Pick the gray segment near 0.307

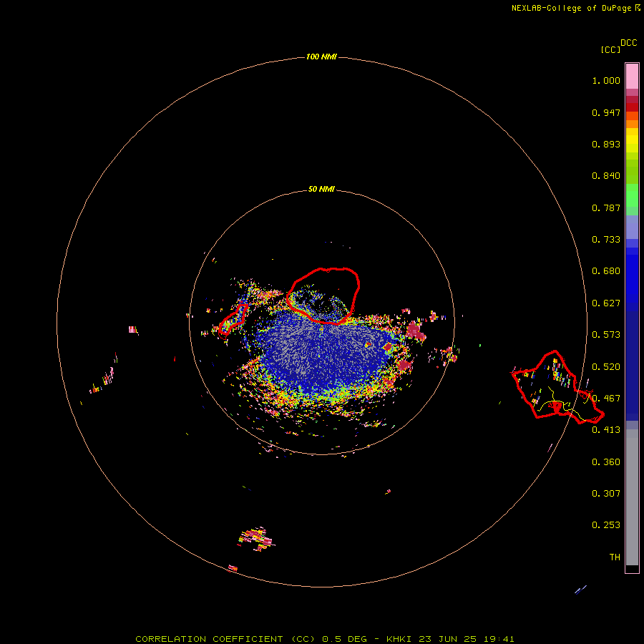click(x=632, y=501)
